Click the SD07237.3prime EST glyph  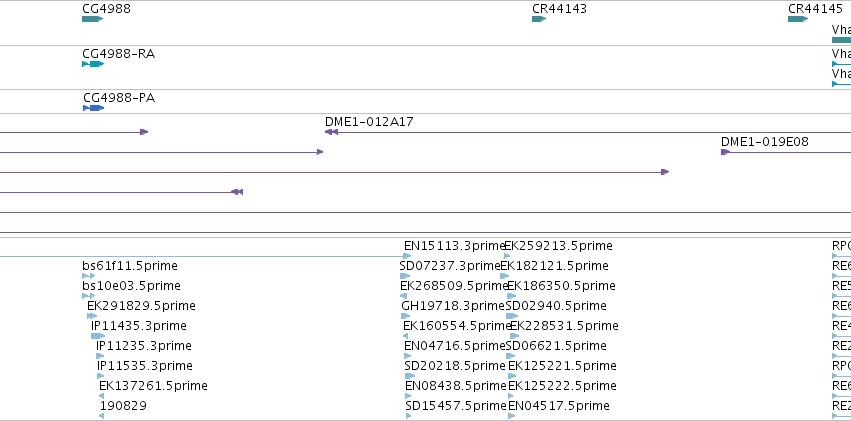405,276
